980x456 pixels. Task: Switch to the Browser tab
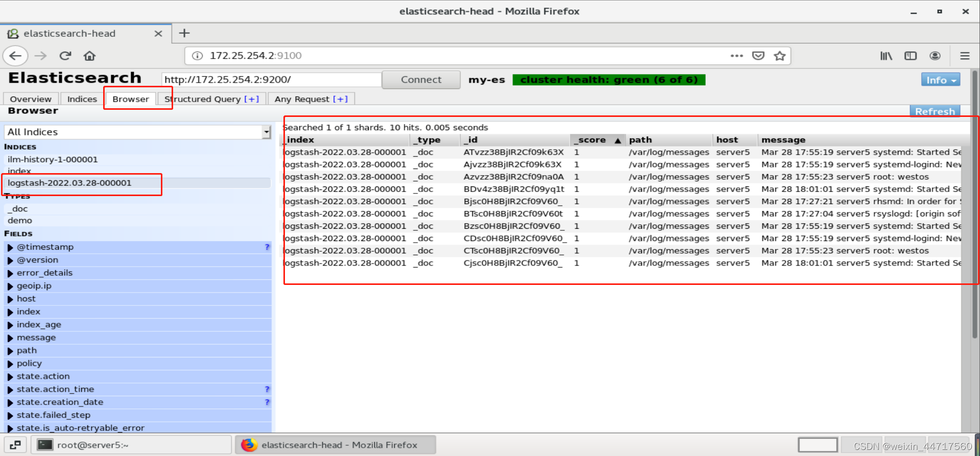point(131,99)
